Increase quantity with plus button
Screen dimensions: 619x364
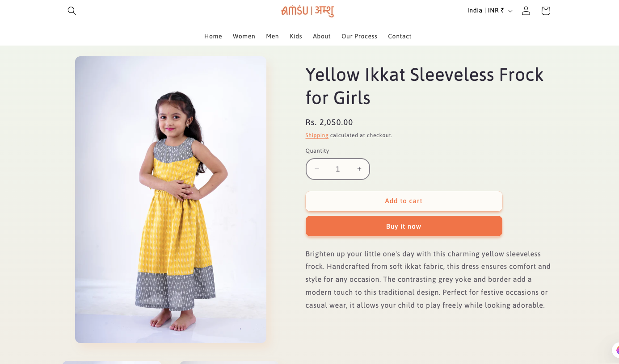click(359, 169)
